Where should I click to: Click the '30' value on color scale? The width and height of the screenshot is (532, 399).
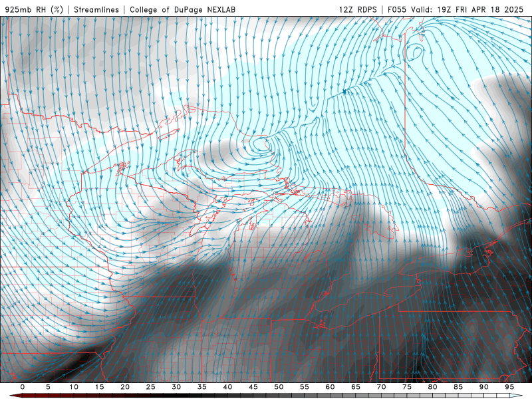coord(176,387)
